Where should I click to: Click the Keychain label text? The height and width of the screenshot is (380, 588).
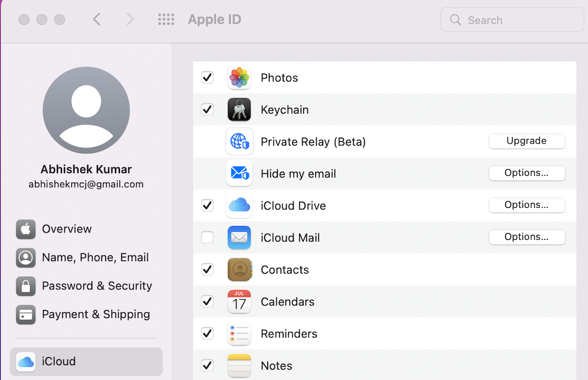[x=285, y=110]
